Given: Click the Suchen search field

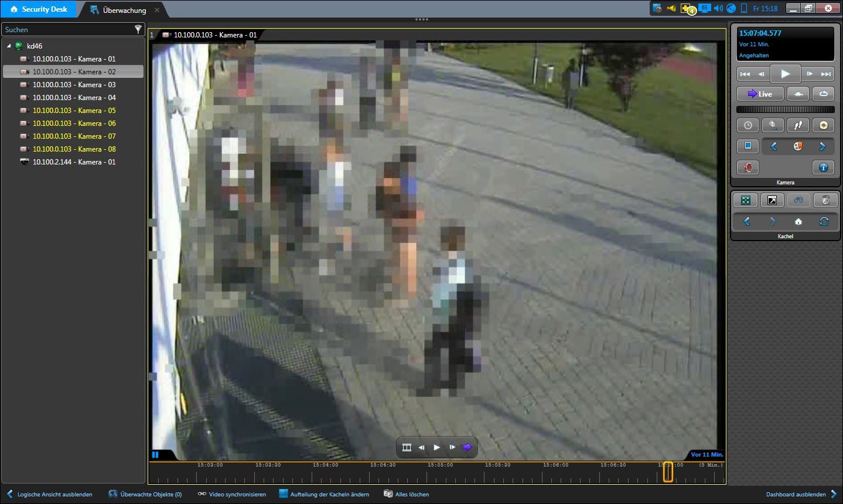Looking at the screenshot, I should [67, 29].
